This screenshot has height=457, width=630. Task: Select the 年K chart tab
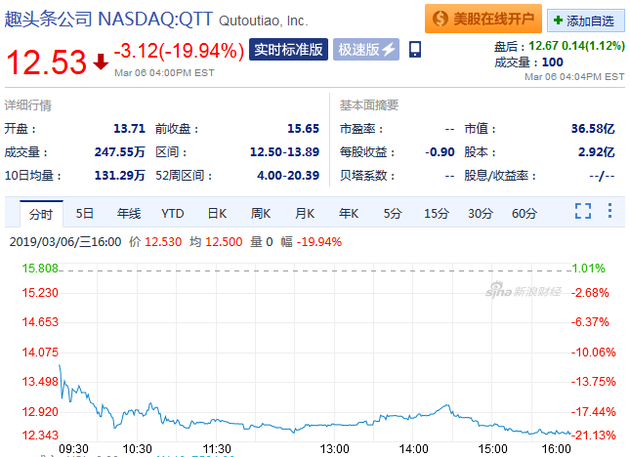(x=348, y=213)
